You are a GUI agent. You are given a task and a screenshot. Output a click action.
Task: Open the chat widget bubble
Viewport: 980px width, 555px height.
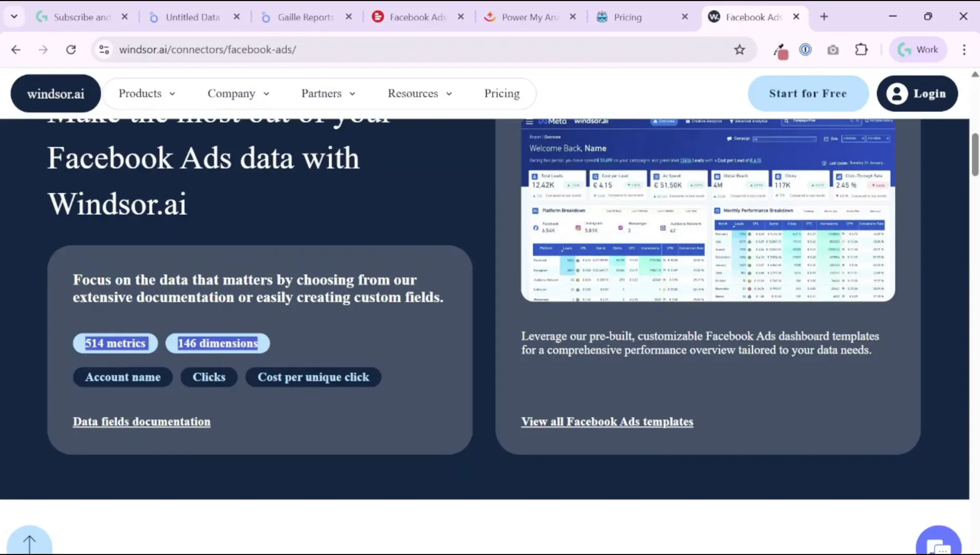[x=938, y=543]
